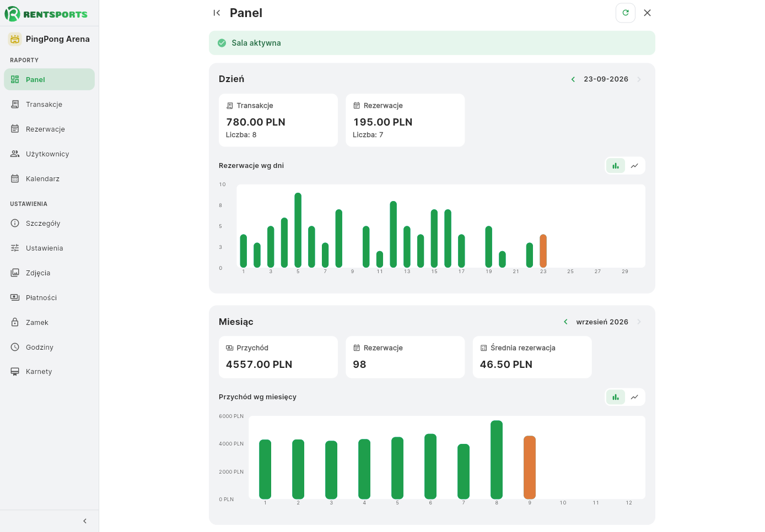The height and width of the screenshot is (532, 765).
Task: Click the Karnety passes icon
Action: pos(15,371)
